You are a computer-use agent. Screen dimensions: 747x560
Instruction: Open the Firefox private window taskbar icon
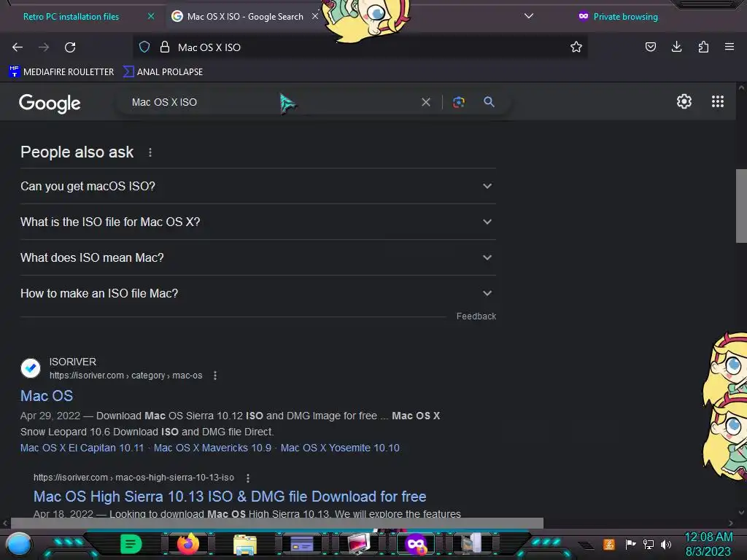(x=415, y=544)
